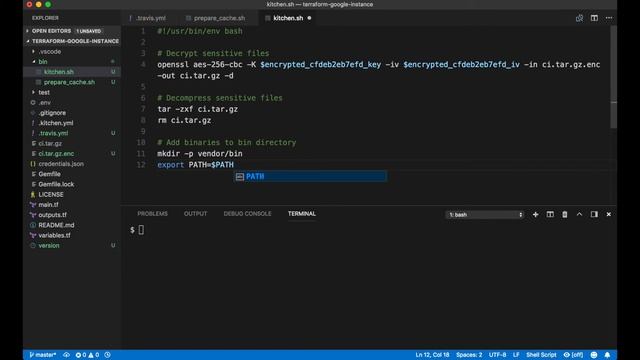Open variables.tf Terraform file
The image size is (640, 360).
54,235
